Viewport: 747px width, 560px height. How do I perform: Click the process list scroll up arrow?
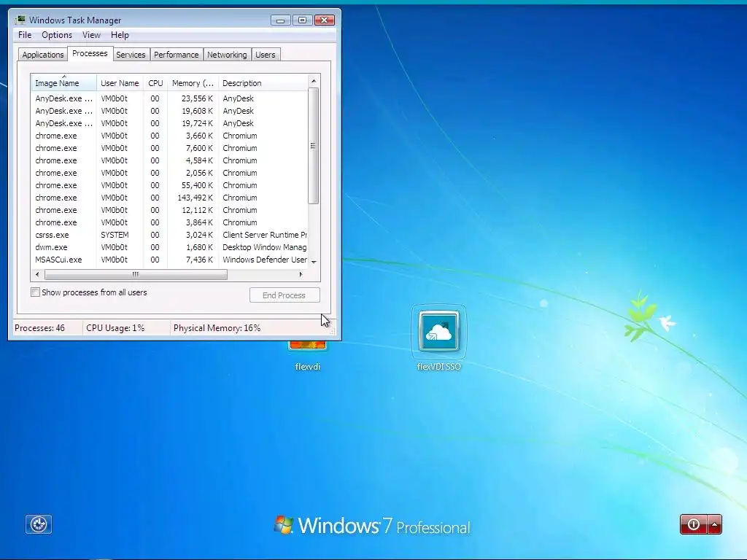(314, 81)
